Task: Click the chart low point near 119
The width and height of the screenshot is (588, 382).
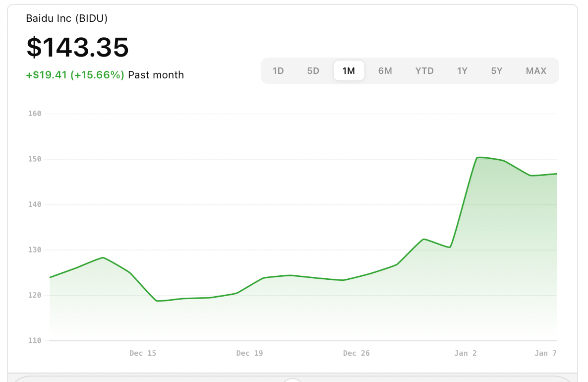Action: tap(157, 301)
